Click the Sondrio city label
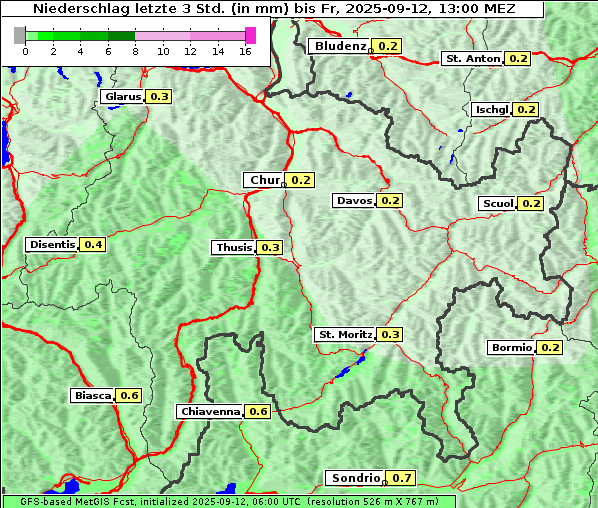This screenshot has width=598, height=508. click(355, 478)
